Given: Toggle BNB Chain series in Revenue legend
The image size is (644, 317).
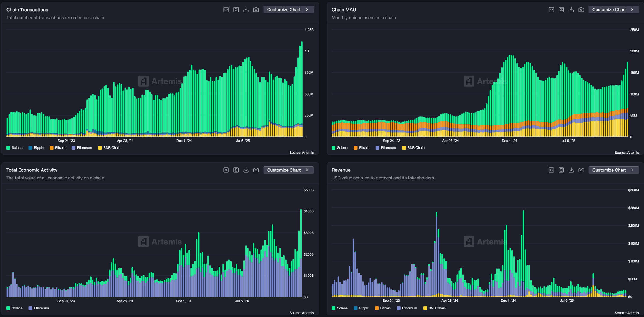Looking at the screenshot, I should click(x=434, y=308).
